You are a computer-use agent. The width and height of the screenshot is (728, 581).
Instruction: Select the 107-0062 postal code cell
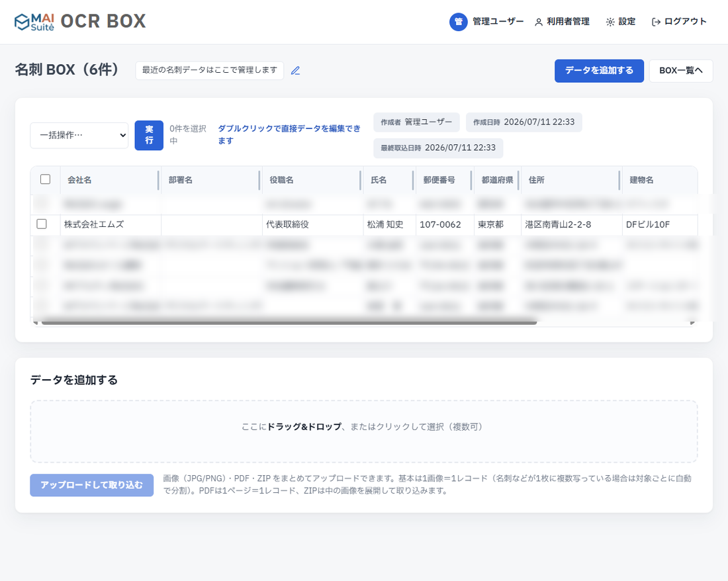pos(445,224)
